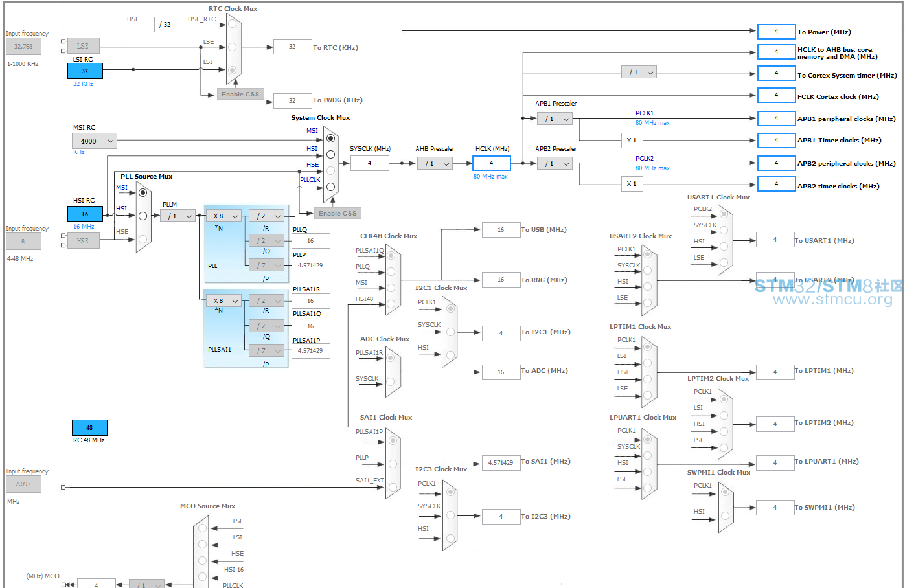Click the LSI RC 32 KHz box
This screenshot has height=588, width=905.
[85, 71]
